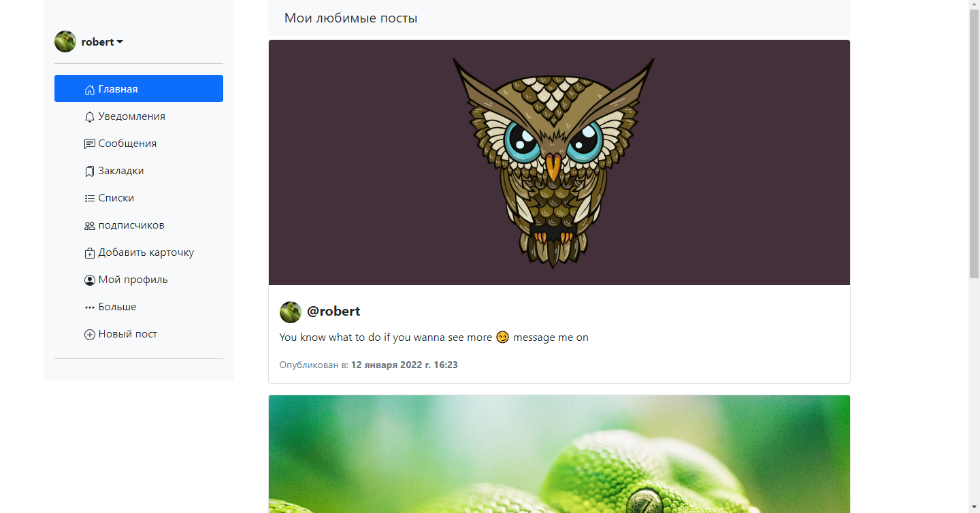Click the plus-bag icon for Добавить карточку
Viewport: 980px width, 513px height.
click(90, 252)
